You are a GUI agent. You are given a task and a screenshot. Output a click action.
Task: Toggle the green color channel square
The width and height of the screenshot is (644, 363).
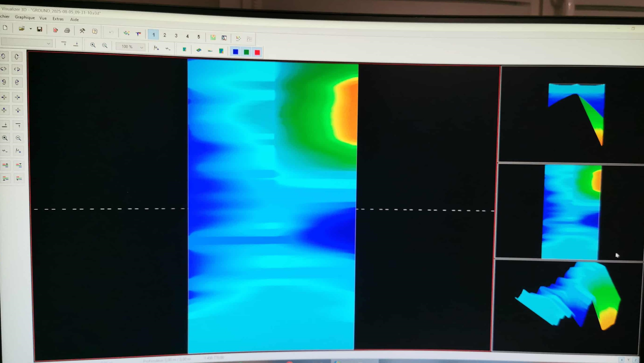tap(246, 52)
